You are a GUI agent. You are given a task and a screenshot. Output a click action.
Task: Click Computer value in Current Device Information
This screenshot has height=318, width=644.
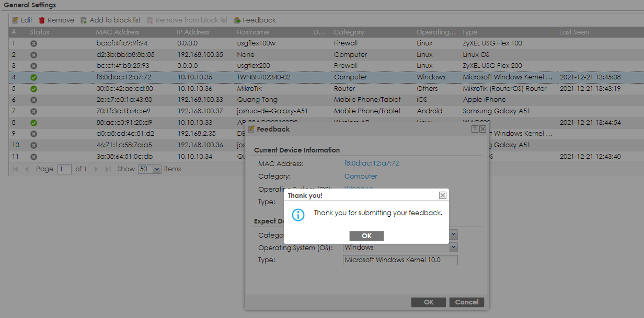point(361,176)
